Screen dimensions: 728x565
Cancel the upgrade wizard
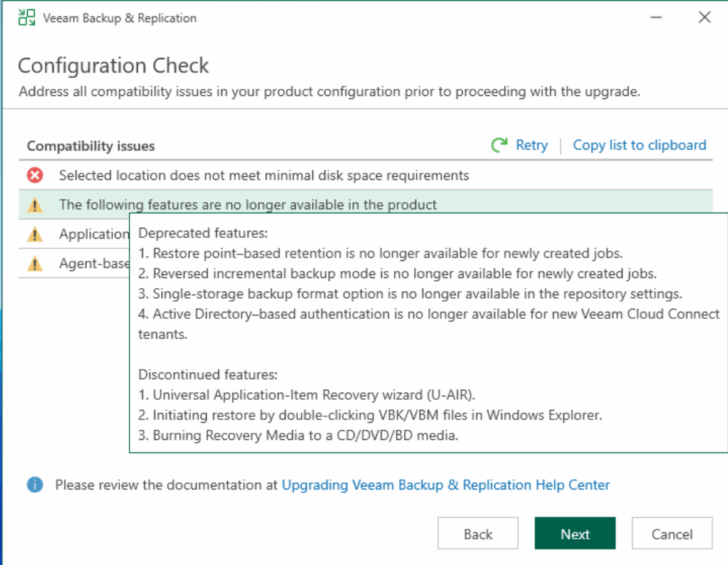coord(672,534)
